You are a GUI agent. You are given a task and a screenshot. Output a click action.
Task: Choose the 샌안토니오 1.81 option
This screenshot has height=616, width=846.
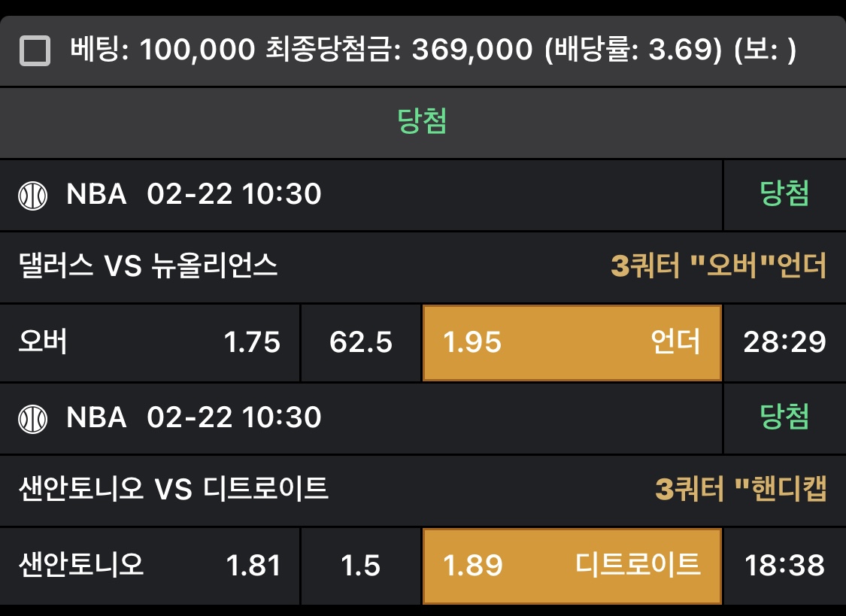pyautogui.click(x=150, y=565)
